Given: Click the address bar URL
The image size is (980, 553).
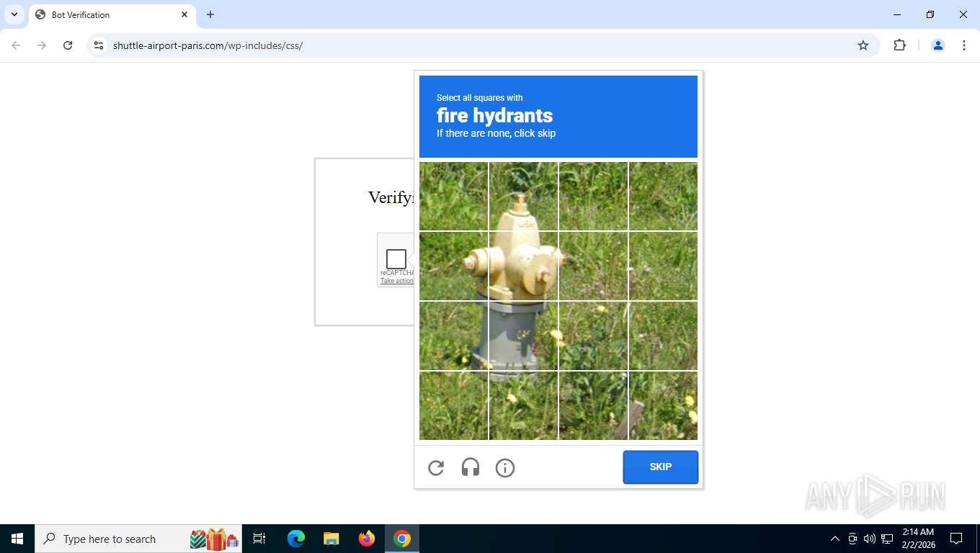Looking at the screenshot, I should pyautogui.click(x=208, y=45).
